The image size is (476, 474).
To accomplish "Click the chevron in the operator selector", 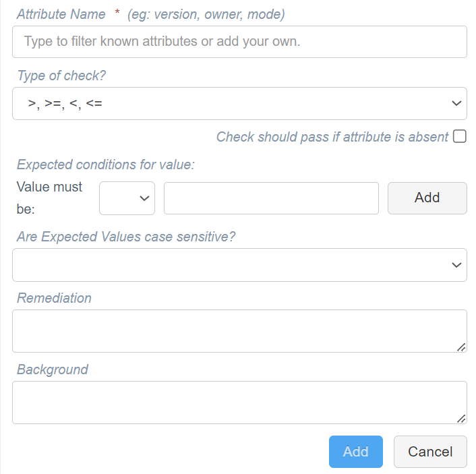I will tap(144, 198).
